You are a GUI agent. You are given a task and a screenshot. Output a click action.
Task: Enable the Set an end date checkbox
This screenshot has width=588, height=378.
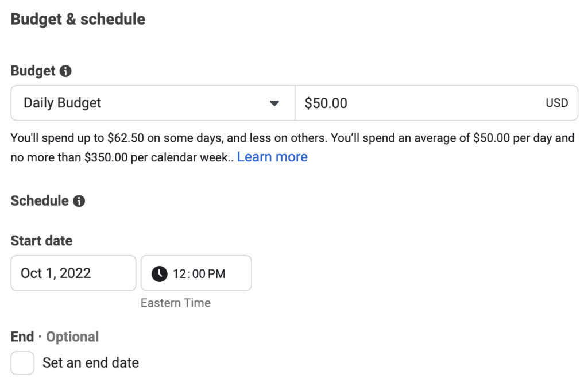point(21,362)
